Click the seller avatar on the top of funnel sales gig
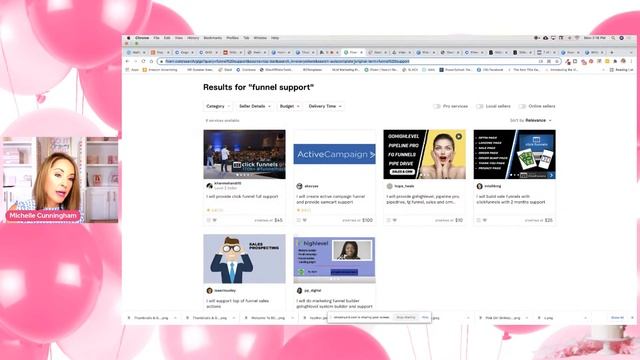This screenshot has width=640, height=360. coord(209,291)
